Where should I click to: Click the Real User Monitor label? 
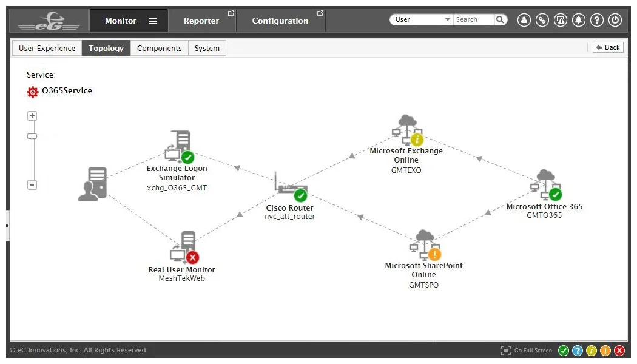(181, 270)
